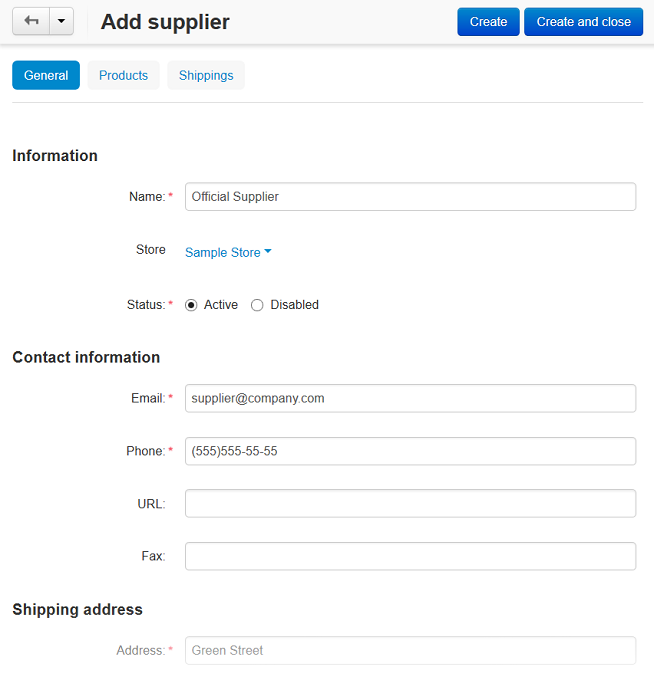Click the Add supplier page title
Viewport: 654px width, 680px height.
(x=165, y=22)
